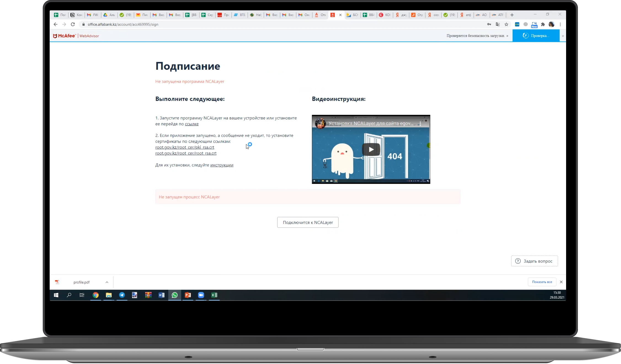621x364 pixels.
Task: Open PowerPoint from the taskbar
Action: click(x=188, y=295)
